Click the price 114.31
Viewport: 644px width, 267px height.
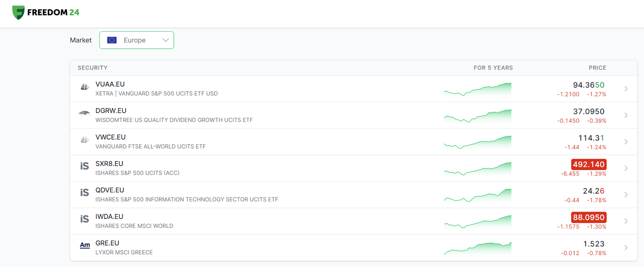tap(591, 138)
